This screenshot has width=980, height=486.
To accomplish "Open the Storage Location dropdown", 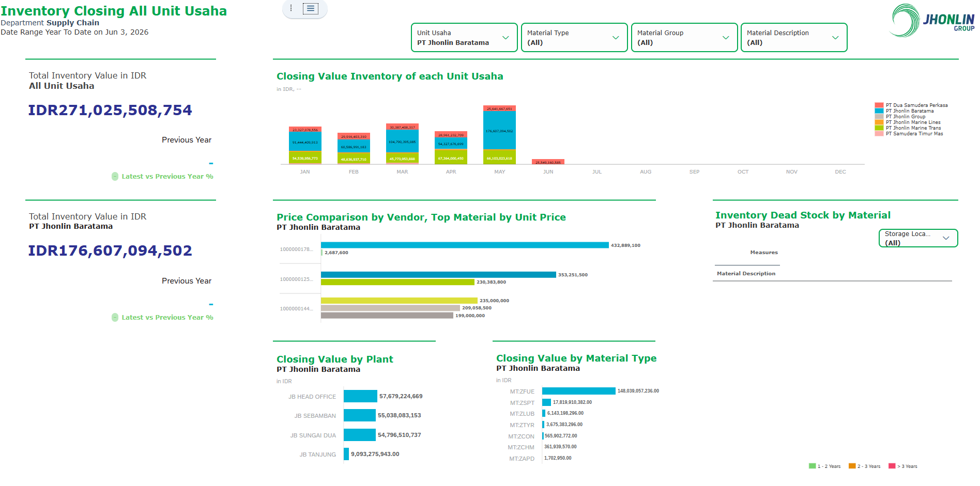I will click(x=918, y=238).
